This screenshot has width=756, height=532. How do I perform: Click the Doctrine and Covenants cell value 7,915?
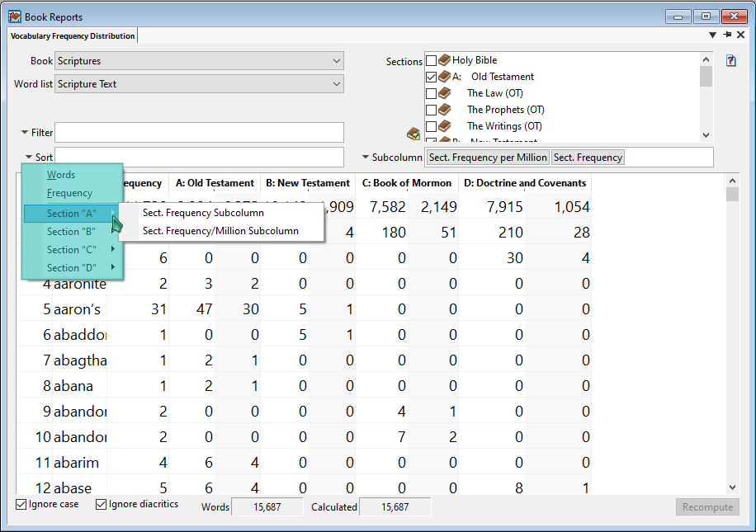click(504, 207)
